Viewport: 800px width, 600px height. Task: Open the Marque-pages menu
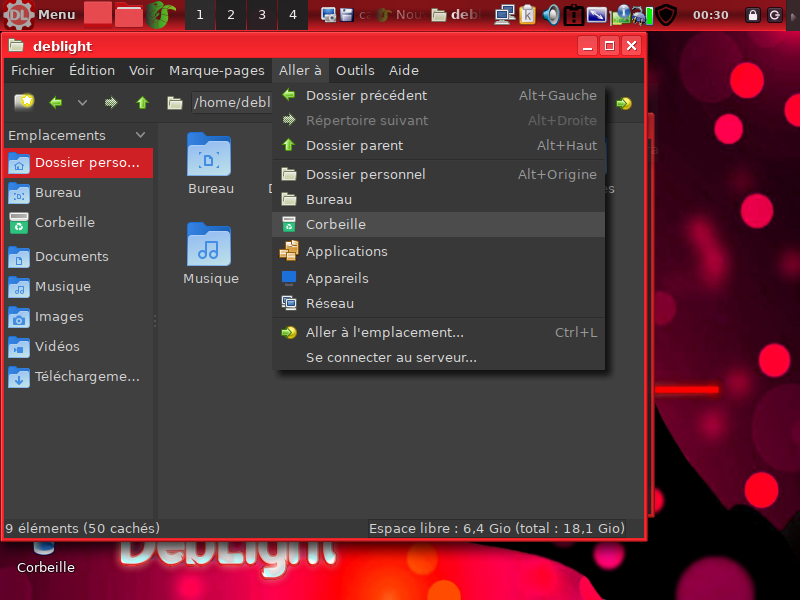[216, 70]
